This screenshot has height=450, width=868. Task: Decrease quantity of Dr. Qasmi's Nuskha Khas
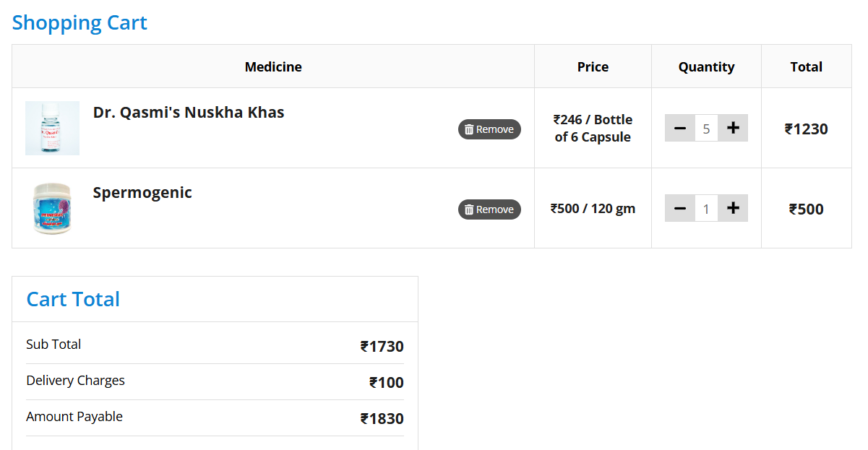pos(679,129)
